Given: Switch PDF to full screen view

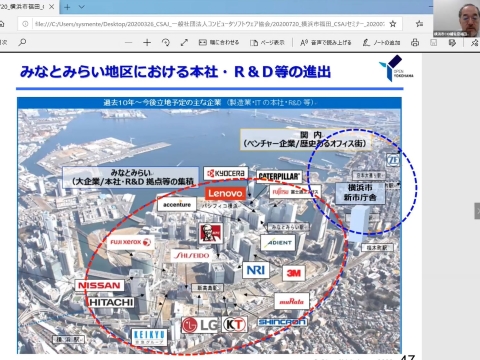Looking at the screenshot, I should coord(184,42).
